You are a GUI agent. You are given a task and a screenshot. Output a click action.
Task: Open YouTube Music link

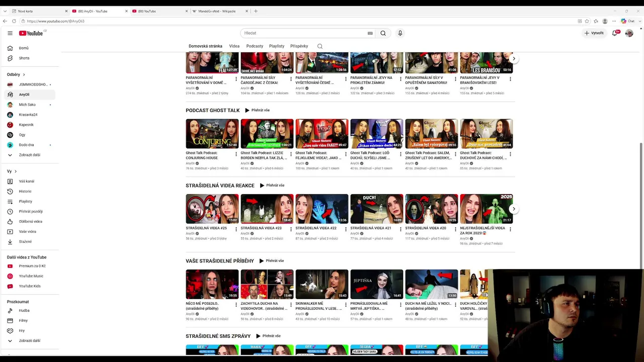pyautogui.click(x=30, y=276)
